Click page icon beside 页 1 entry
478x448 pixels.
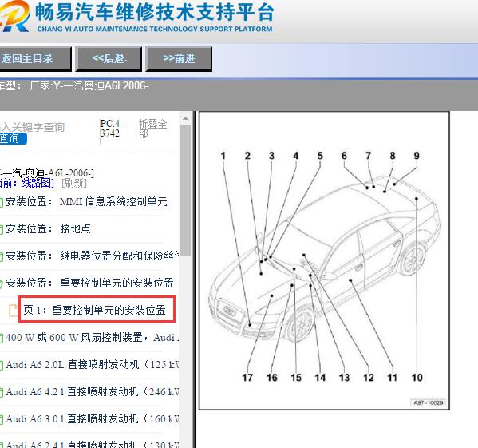pyautogui.click(x=14, y=311)
